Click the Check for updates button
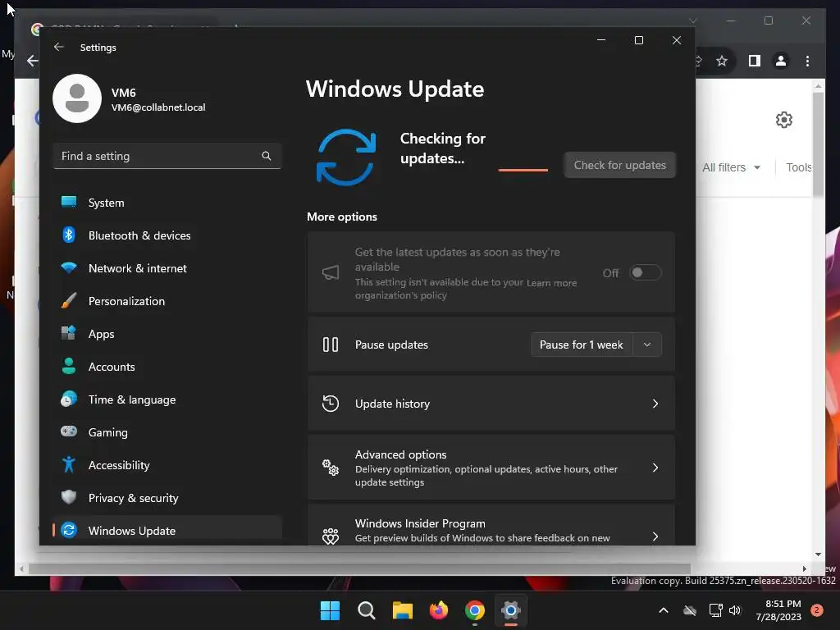 (620, 165)
